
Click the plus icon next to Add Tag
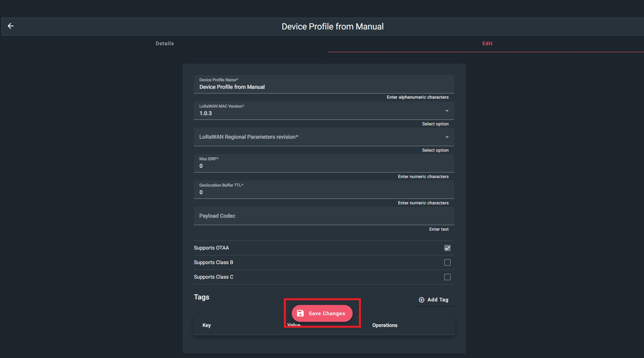[421, 300]
